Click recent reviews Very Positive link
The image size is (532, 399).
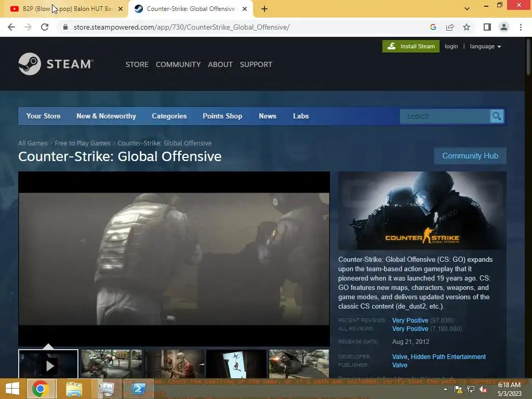[410, 320]
